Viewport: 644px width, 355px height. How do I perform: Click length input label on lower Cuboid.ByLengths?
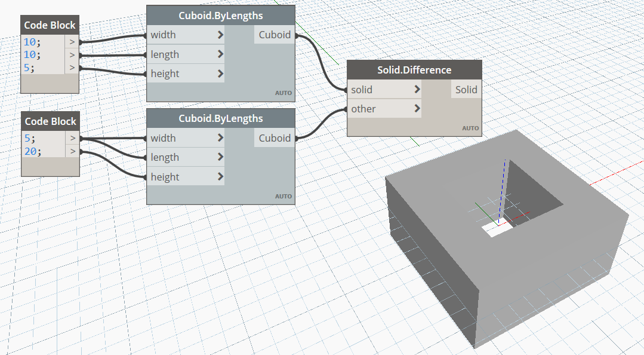(165, 158)
